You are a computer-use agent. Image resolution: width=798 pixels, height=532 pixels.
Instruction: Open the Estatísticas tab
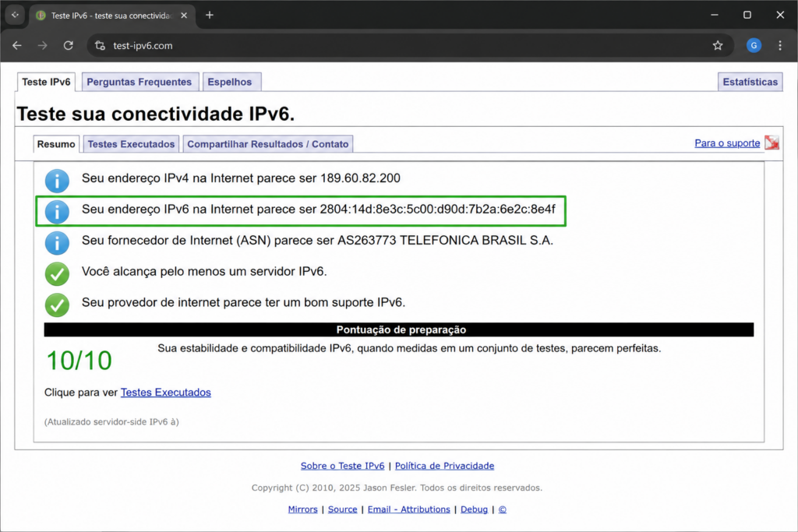pos(750,82)
